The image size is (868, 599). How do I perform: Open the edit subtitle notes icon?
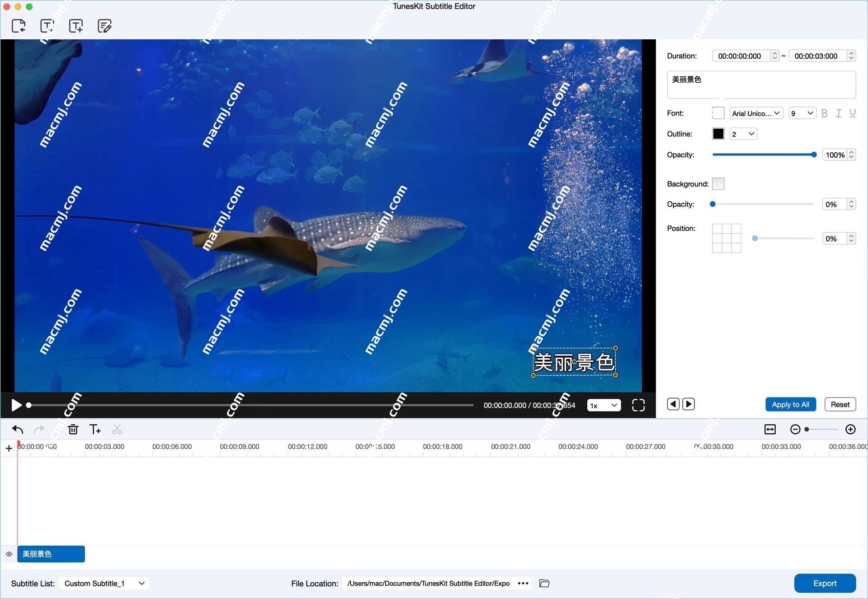pos(104,26)
